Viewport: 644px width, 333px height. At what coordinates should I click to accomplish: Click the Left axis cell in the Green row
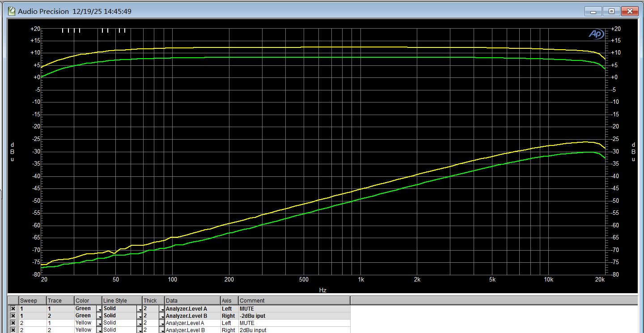click(x=229, y=309)
